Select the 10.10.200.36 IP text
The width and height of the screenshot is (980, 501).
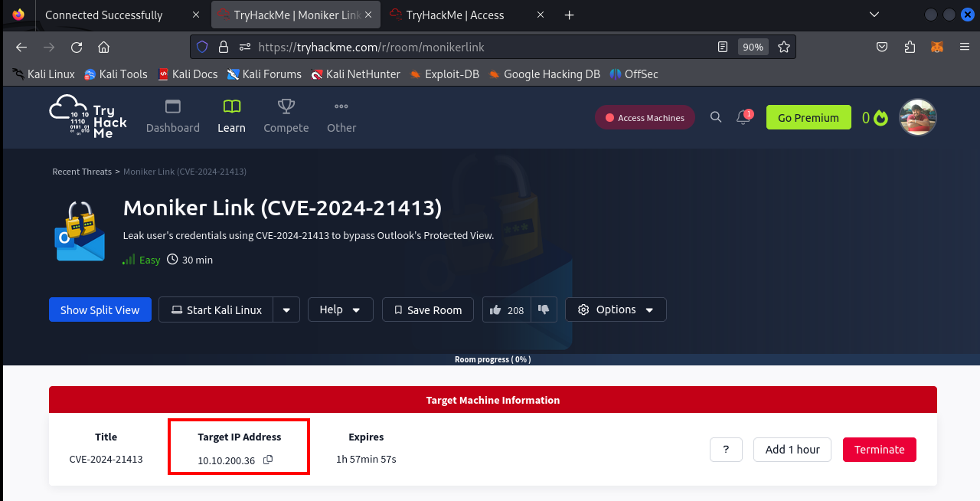(x=227, y=460)
